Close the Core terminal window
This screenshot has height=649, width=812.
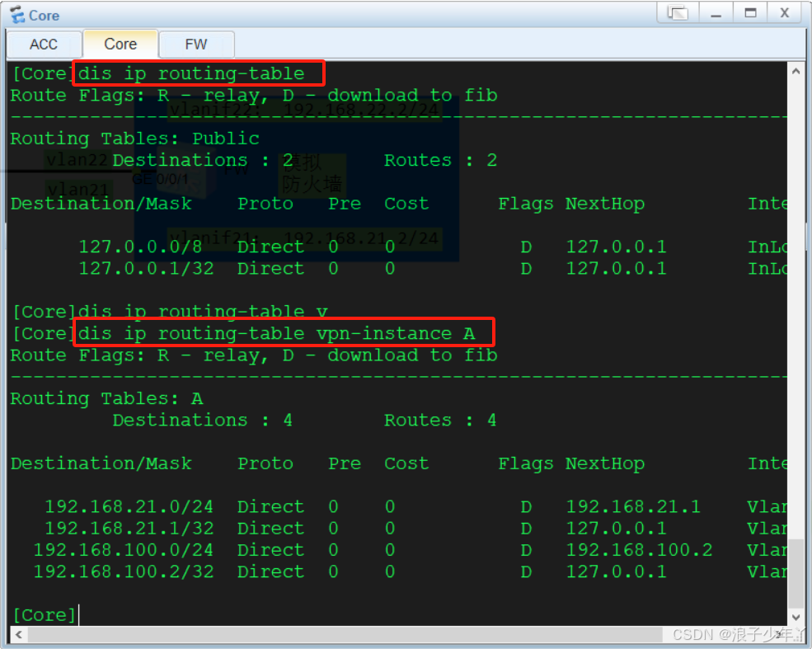785,12
